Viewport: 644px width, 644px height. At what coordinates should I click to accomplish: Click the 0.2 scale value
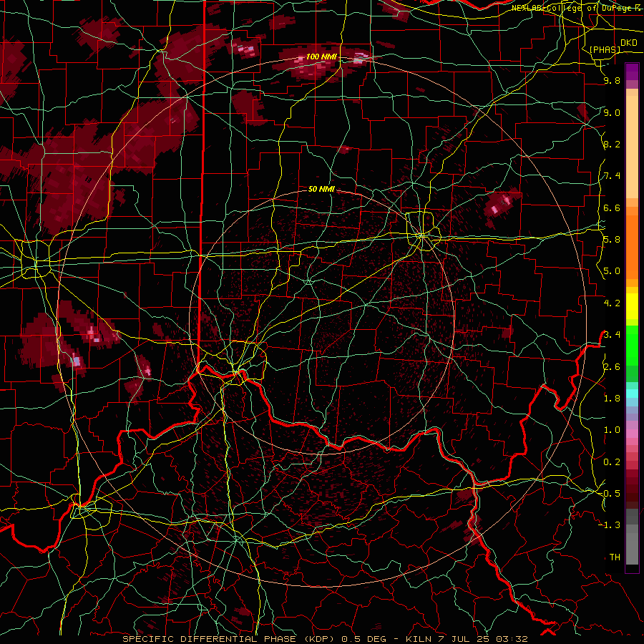click(612, 462)
